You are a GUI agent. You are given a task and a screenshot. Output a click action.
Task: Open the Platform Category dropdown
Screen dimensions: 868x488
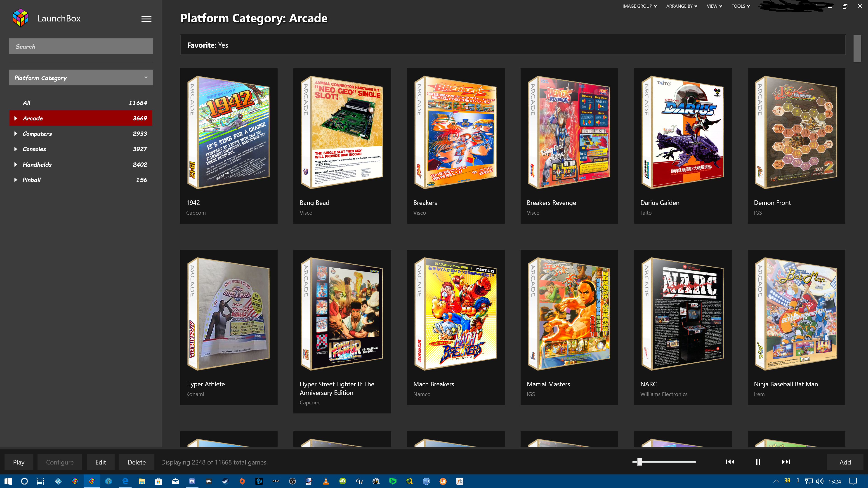point(81,78)
